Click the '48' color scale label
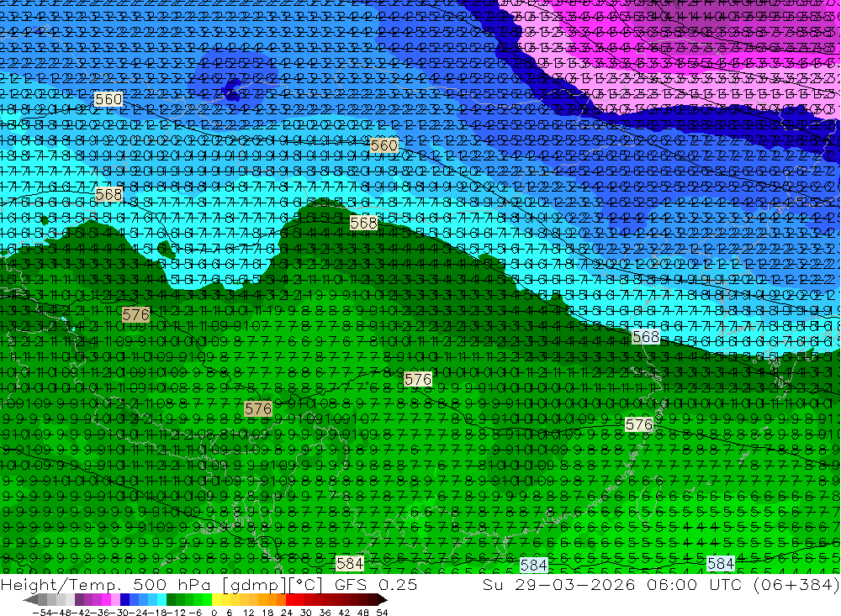This screenshot has height=616, width=841. [x=363, y=613]
